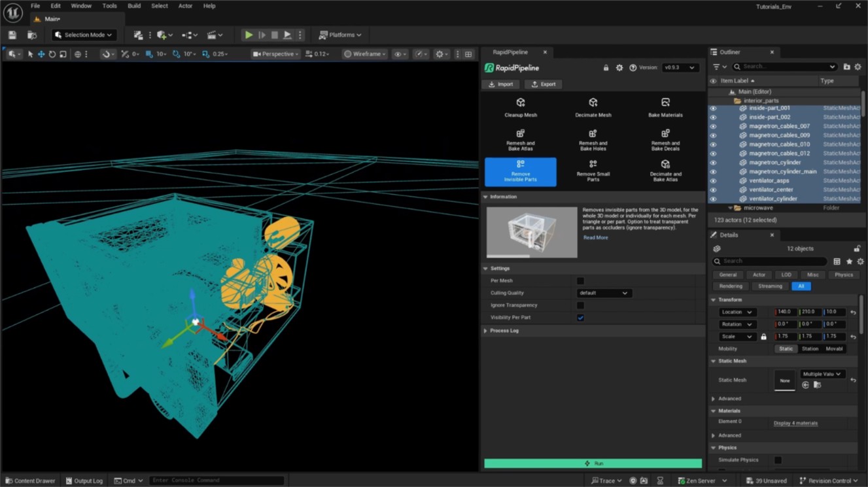Open the Content Drawer

tap(30, 481)
